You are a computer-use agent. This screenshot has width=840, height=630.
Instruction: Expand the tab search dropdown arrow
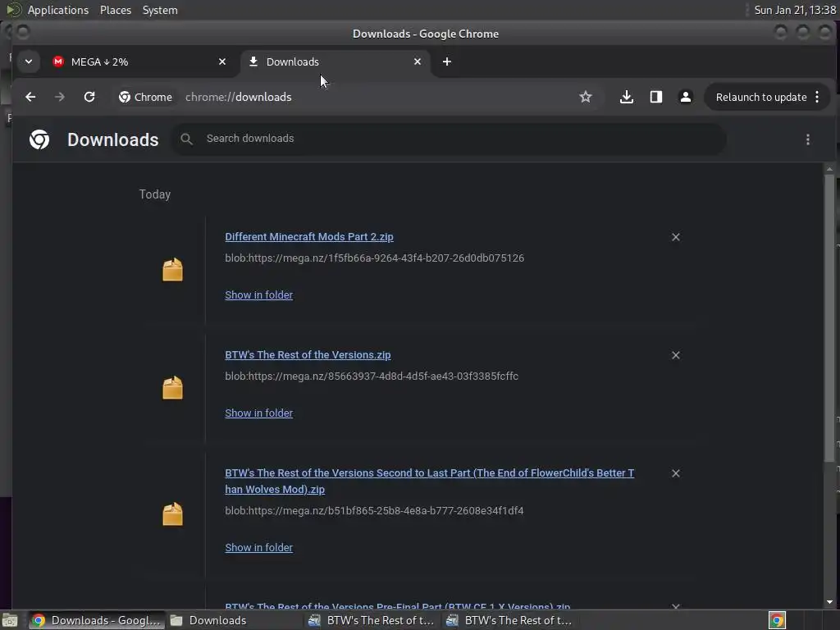point(29,62)
